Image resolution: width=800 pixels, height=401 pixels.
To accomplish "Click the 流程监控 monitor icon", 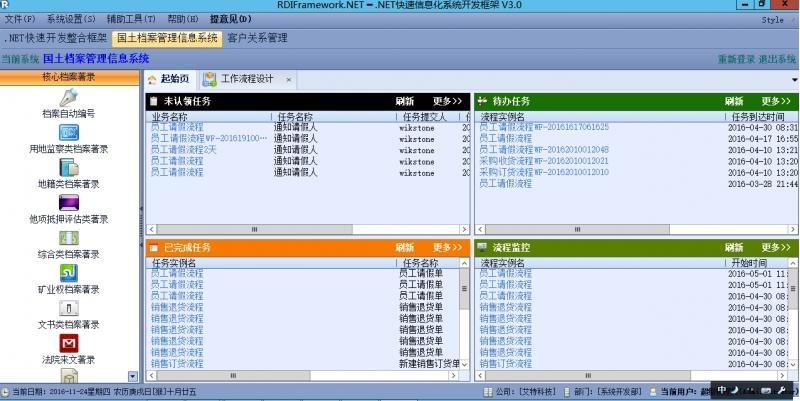I will point(482,247).
